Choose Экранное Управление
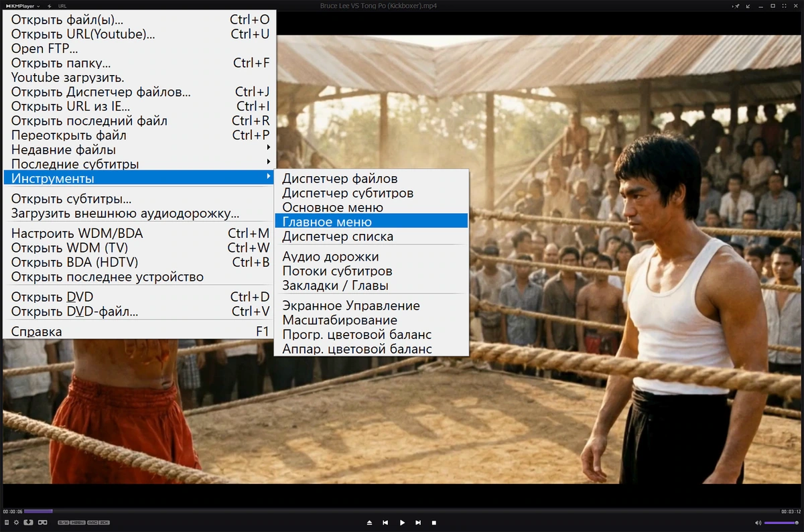Image resolution: width=804 pixels, height=532 pixels. [371, 306]
